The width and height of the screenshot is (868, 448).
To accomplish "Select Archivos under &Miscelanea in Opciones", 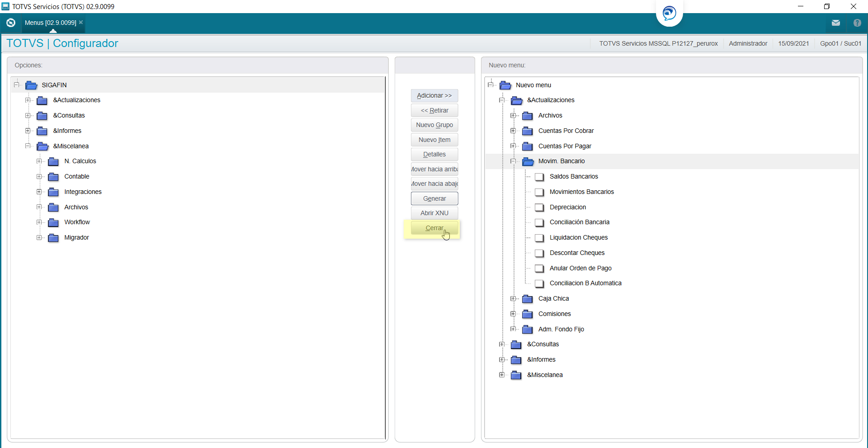I will (76, 207).
